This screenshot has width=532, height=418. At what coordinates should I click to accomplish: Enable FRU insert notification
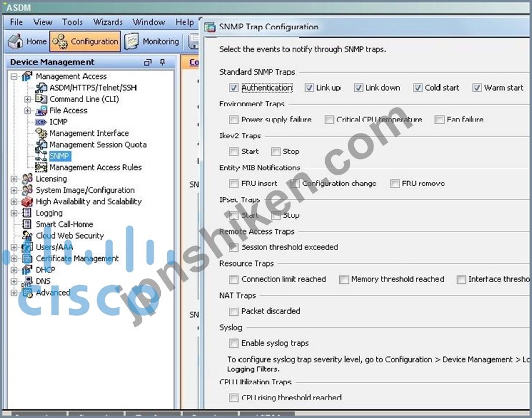pos(234,183)
